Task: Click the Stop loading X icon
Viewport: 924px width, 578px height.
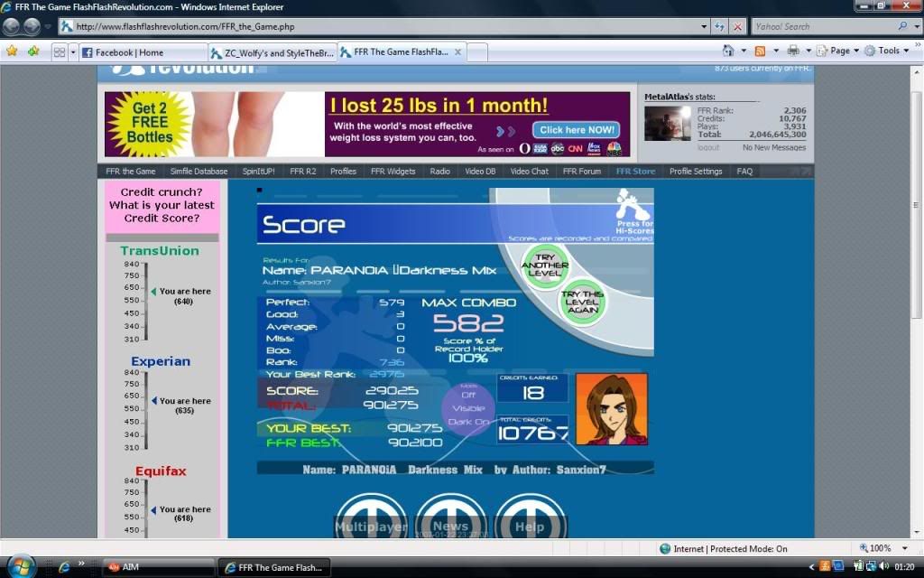Action: [737, 27]
